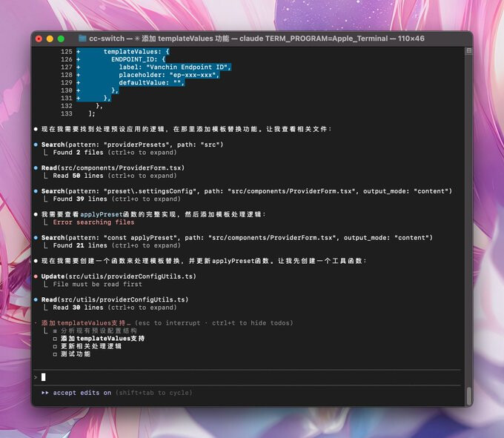Click the 'Error searching files' message

point(93,222)
